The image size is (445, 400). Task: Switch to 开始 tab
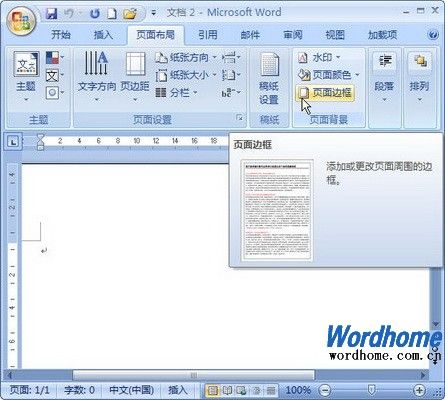pos(61,34)
